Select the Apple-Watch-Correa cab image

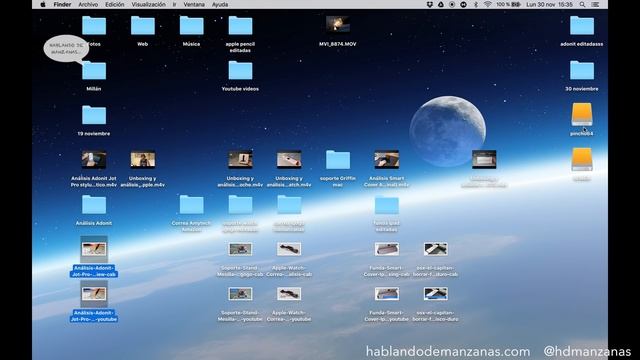coord(289,249)
